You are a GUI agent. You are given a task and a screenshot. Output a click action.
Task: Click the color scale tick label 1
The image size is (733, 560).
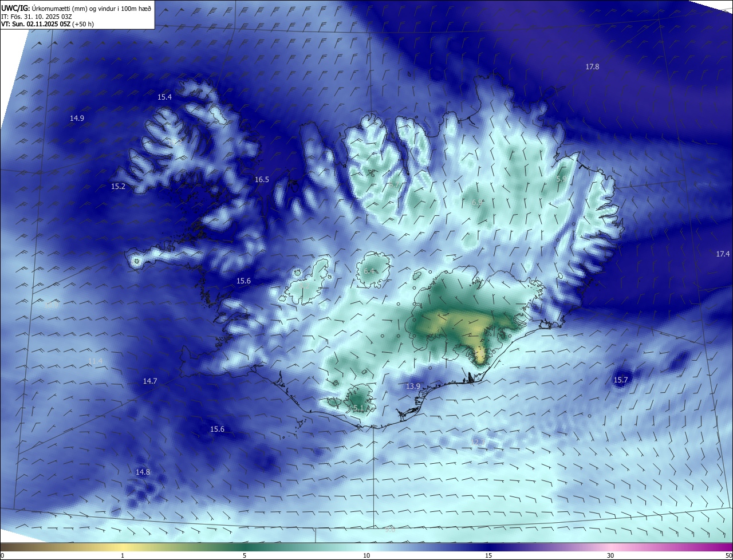123,556
